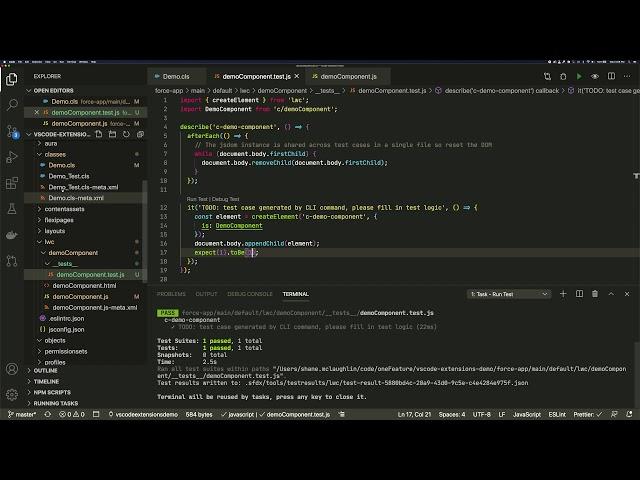This screenshot has width=640, height=480.
Task: Toggle the preview eye icon in editor toolbar
Action: point(595,76)
